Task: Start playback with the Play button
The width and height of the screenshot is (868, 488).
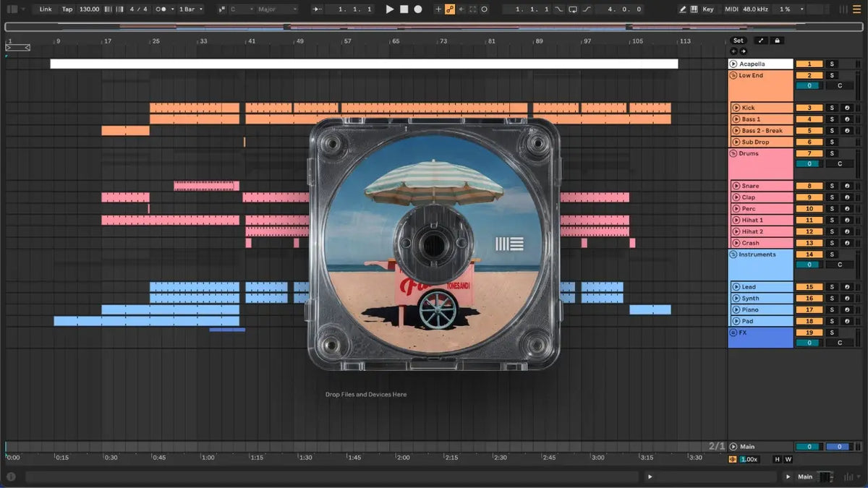Action: (x=390, y=9)
